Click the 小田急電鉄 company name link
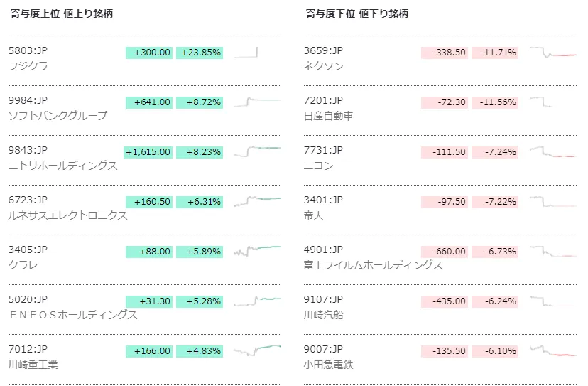The width and height of the screenshot is (588, 386). pyautogui.click(x=328, y=364)
